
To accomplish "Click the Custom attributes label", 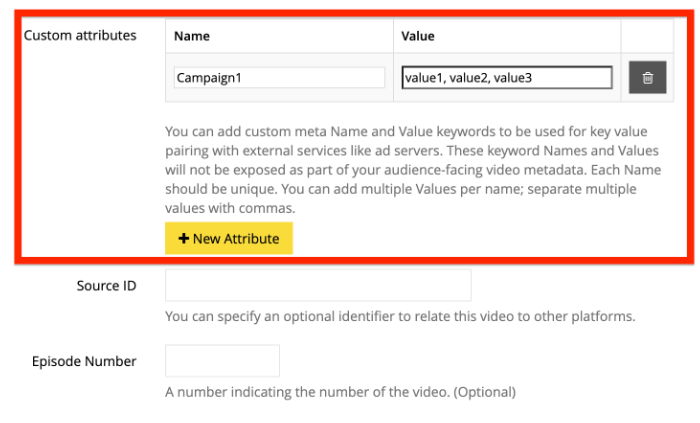I will (x=80, y=35).
